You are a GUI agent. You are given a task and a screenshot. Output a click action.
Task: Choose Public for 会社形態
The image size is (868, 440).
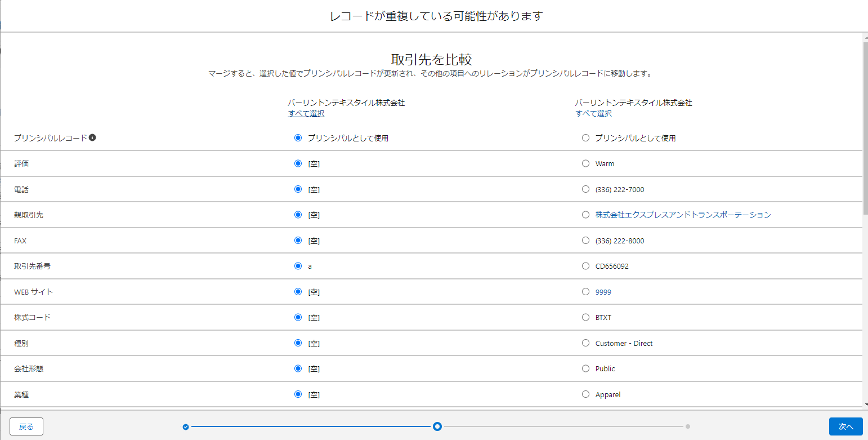(x=585, y=368)
